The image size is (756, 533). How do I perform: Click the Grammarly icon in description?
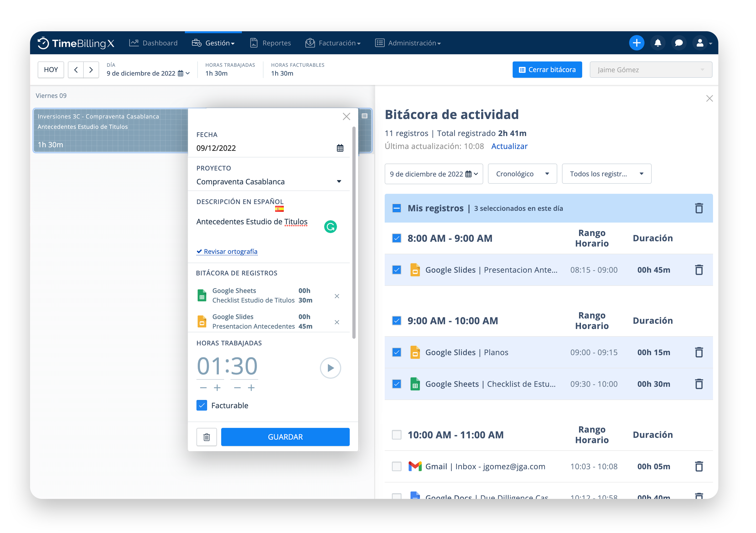coord(330,227)
